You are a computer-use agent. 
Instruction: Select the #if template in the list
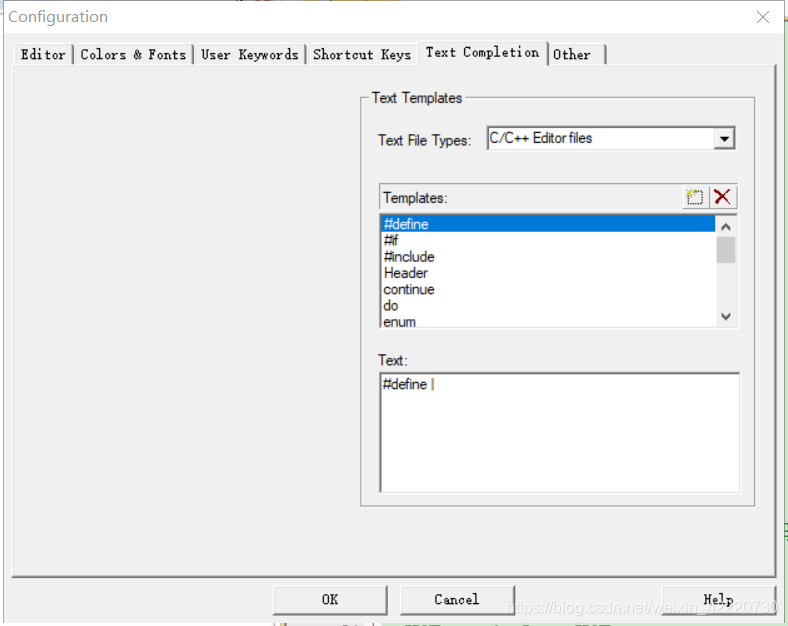[x=548, y=240]
